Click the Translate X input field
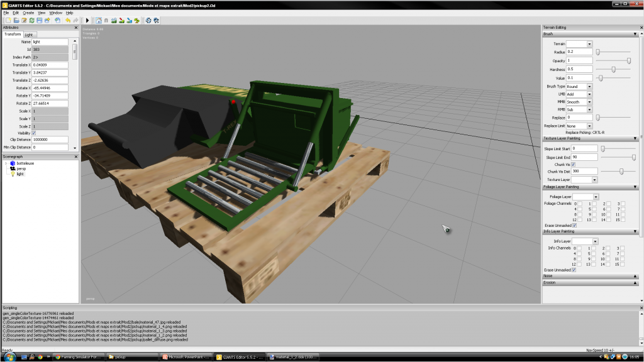644x362 pixels. pyautogui.click(x=50, y=65)
